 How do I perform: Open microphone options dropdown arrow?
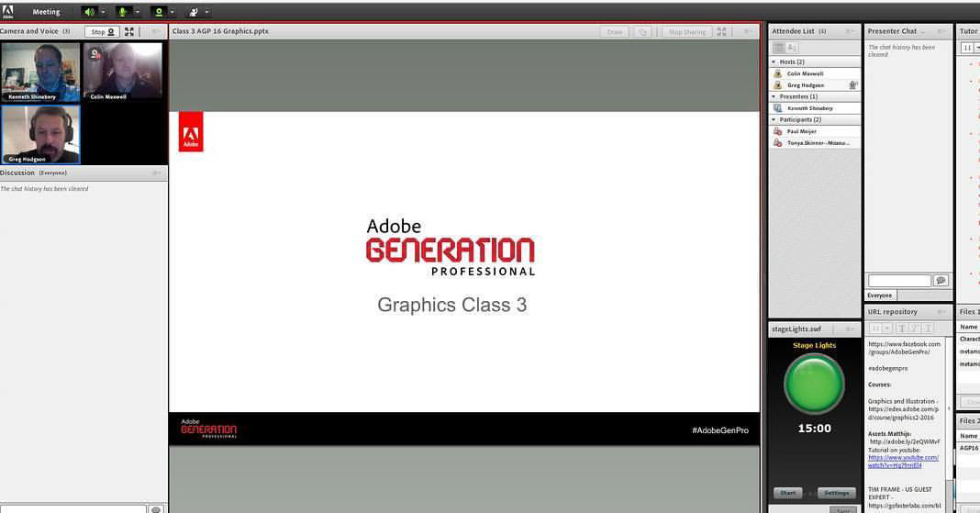(x=137, y=12)
